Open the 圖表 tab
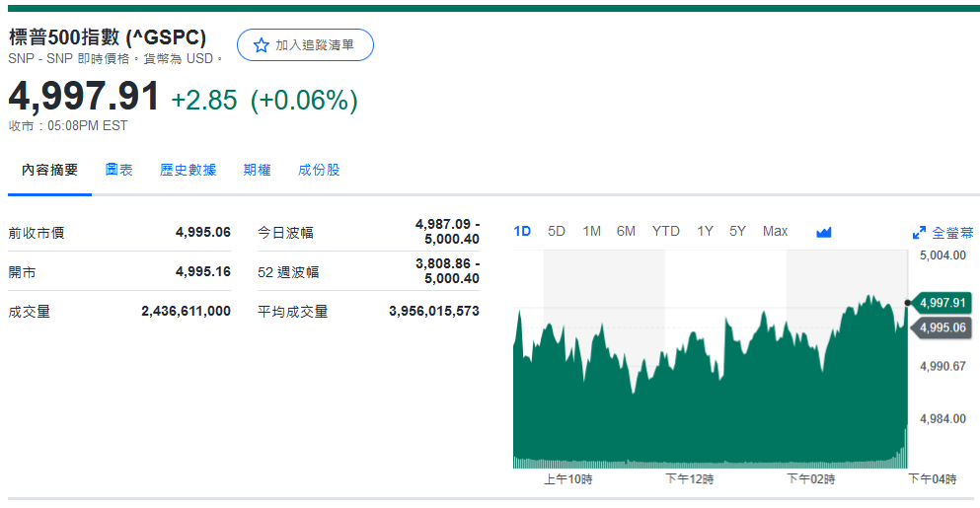Viewport: 980px width, 508px height. (x=119, y=170)
